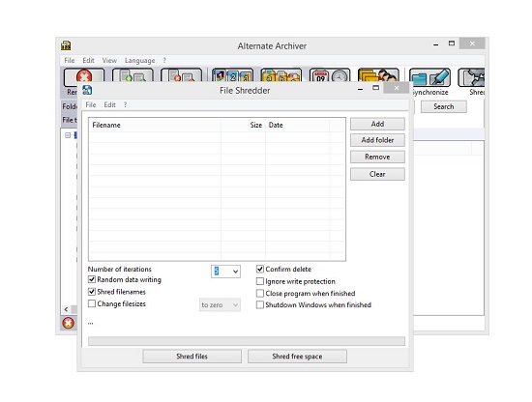The image size is (532, 402).
Task: Click the yellow folders with people toolbar icon
Action: [x=378, y=75]
